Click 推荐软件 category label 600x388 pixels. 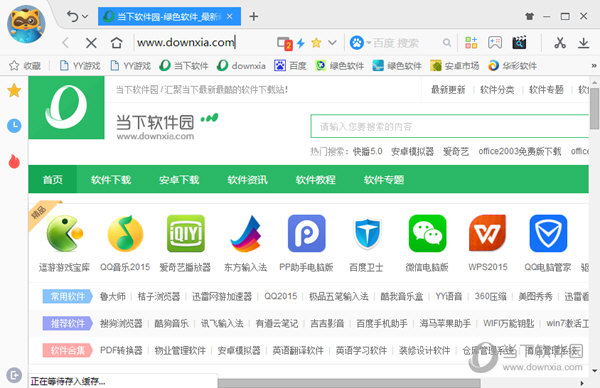coord(67,323)
